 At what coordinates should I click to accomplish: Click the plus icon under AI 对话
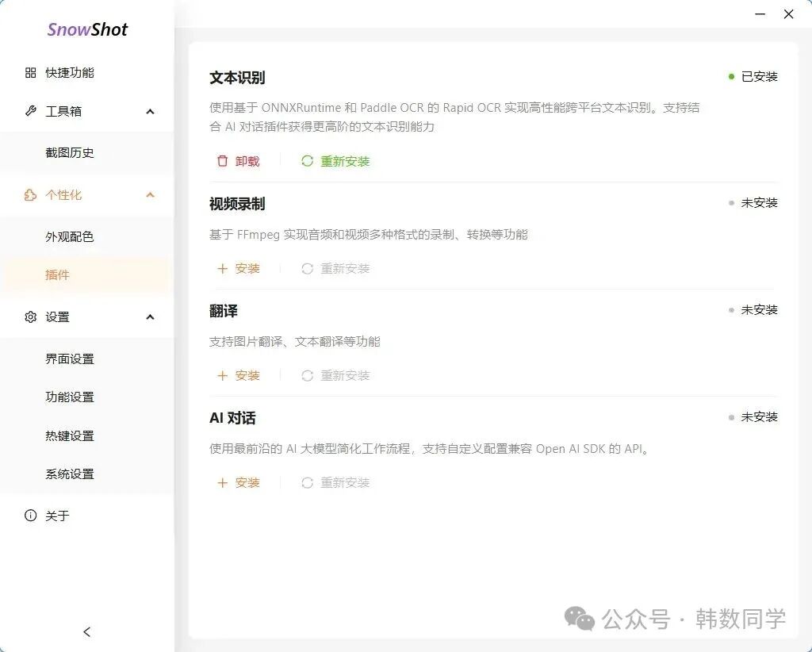click(223, 483)
